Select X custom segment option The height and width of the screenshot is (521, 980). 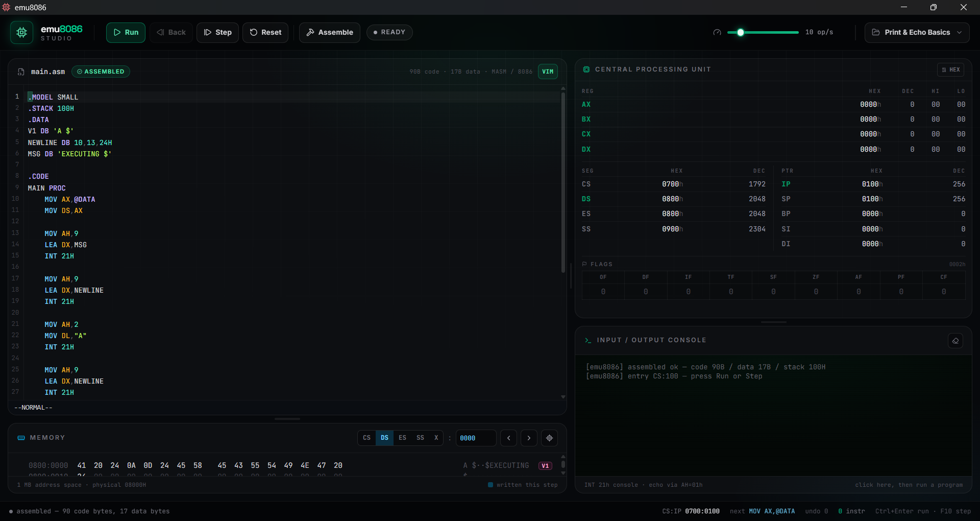pyautogui.click(x=436, y=438)
